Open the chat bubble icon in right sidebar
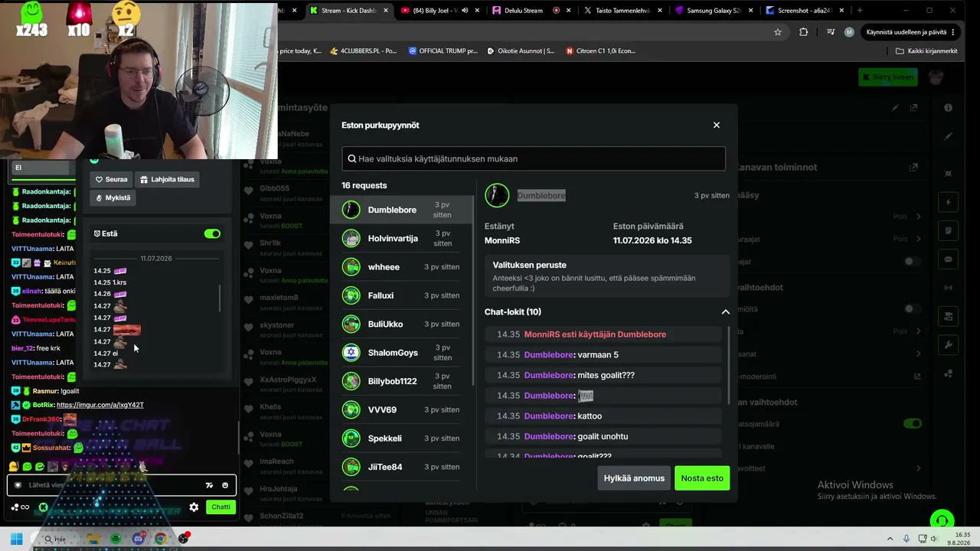The image size is (980, 551). coord(949,259)
